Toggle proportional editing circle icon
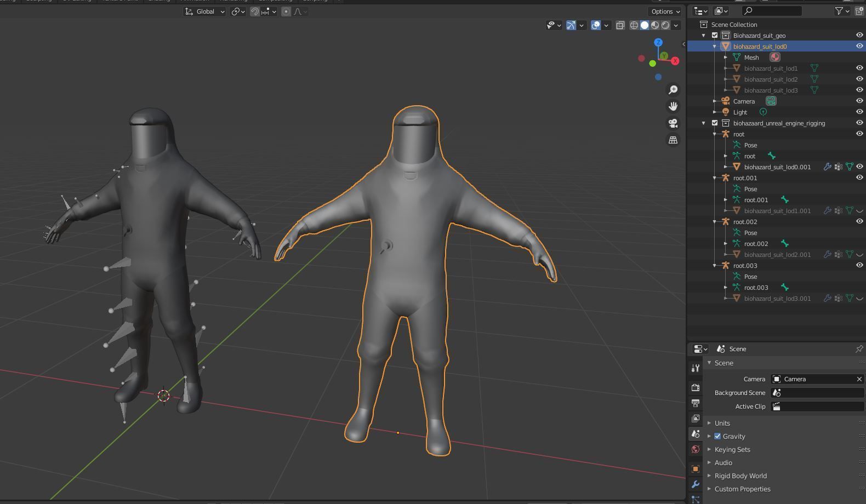866x504 pixels. (x=286, y=12)
